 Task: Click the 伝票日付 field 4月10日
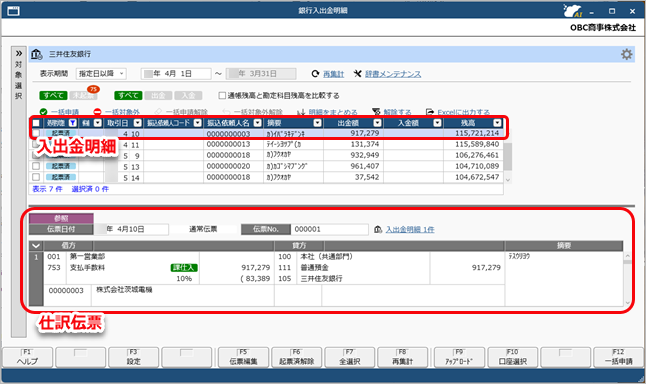click(x=131, y=229)
